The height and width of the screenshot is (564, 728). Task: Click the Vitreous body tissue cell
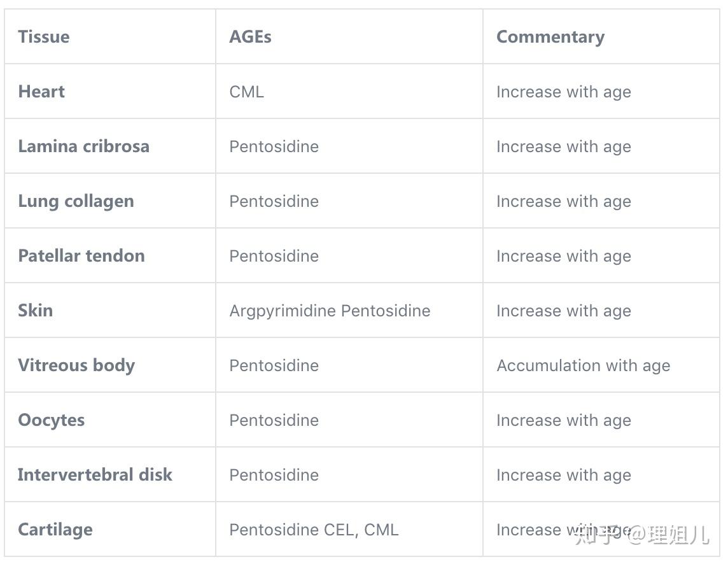coord(76,365)
